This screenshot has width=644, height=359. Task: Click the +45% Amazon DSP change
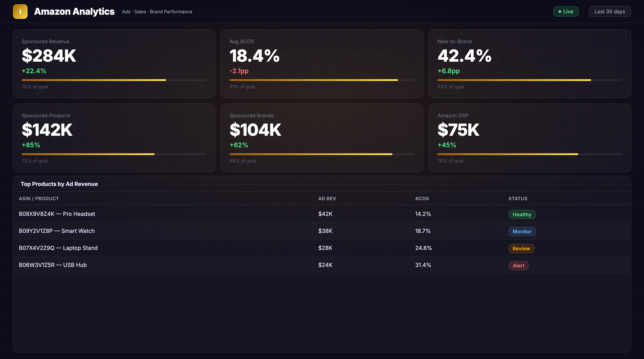(x=447, y=145)
